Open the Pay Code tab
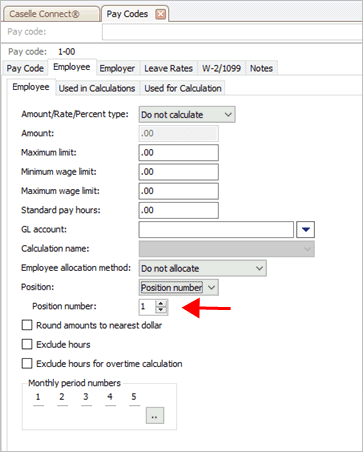This screenshot has width=363, height=452. [25, 68]
